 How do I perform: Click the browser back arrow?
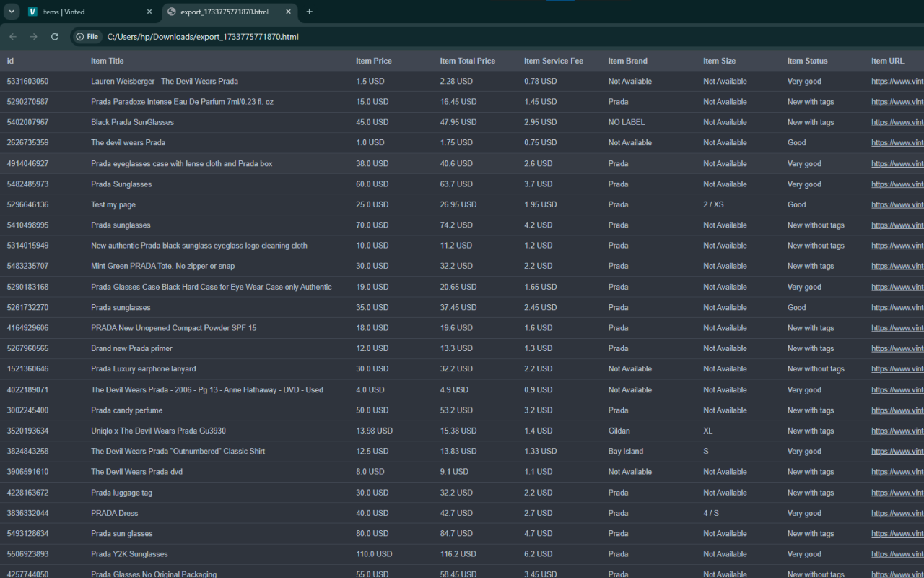point(13,37)
